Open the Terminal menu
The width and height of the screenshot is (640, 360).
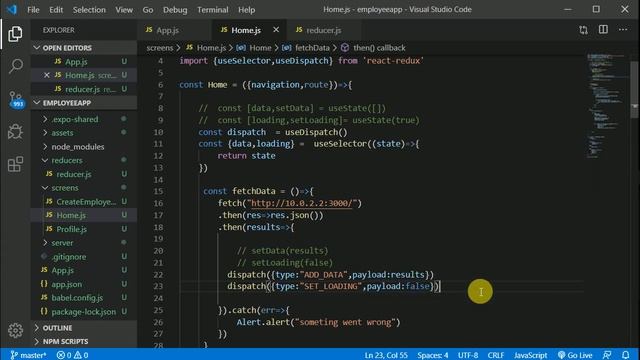pyautogui.click(x=212, y=9)
